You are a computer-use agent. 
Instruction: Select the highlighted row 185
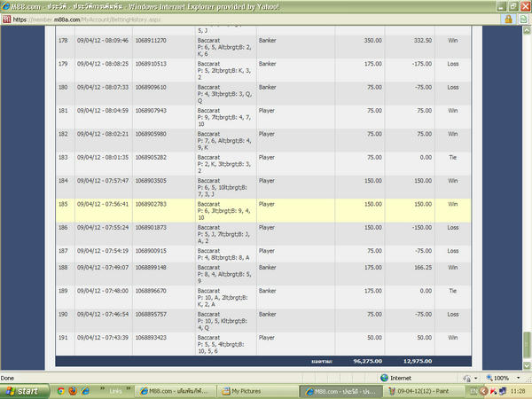point(263,210)
